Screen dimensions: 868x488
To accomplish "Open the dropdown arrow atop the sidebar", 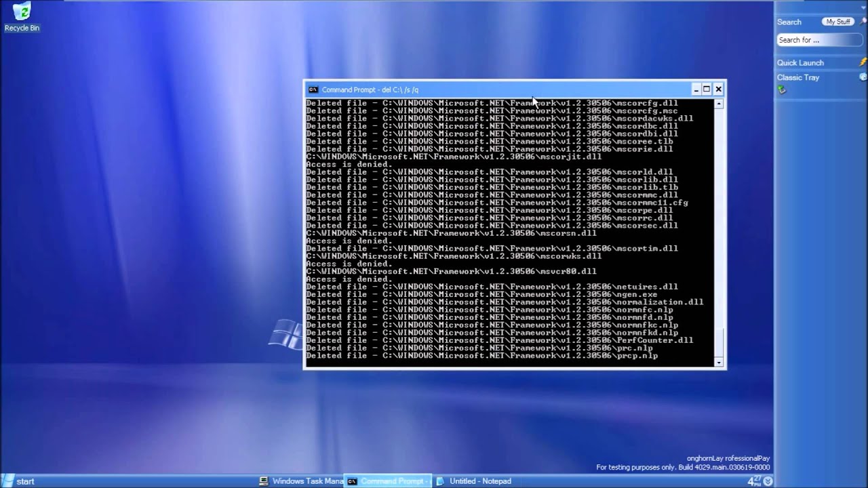I will (863, 7).
